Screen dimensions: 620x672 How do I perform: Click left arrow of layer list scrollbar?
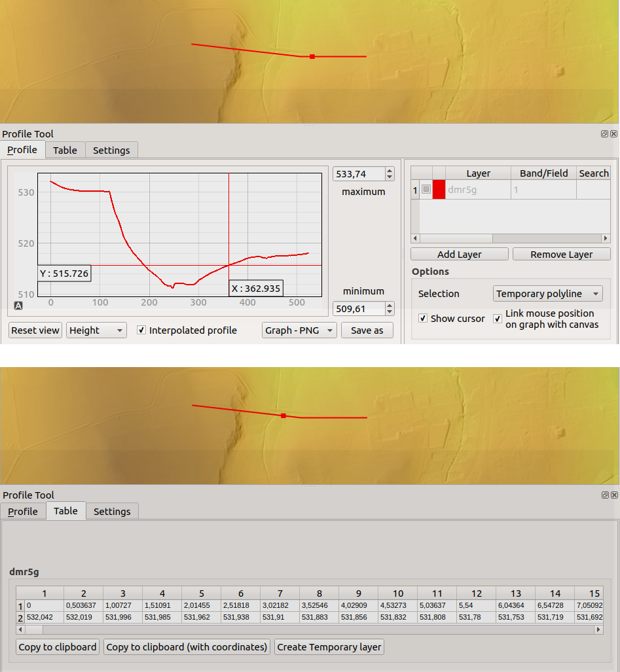pyautogui.click(x=415, y=238)
